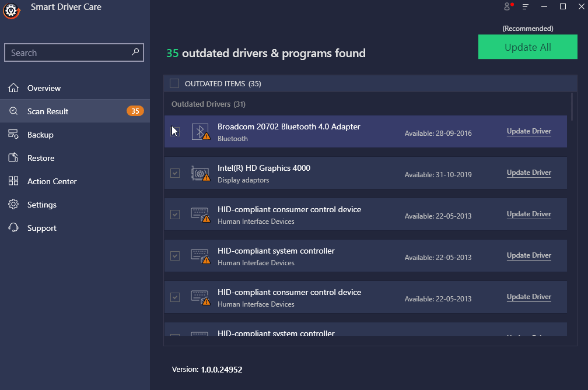Open the user account icon
Screen dimensions: 588x390
[508, 6]
